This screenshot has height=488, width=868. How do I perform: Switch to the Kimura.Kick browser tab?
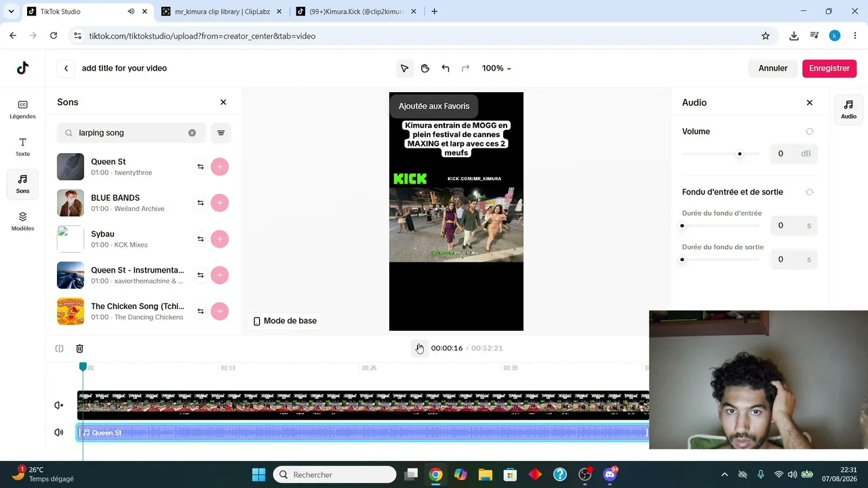(x=355, y=12)
